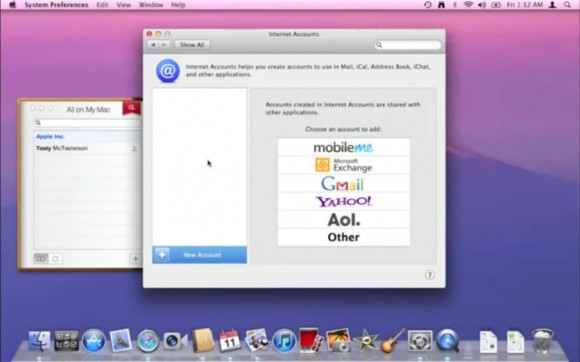The width and height of the screenshot is (580, 362).
Task: Go back with the left arrow button
Action: [153, 45]
